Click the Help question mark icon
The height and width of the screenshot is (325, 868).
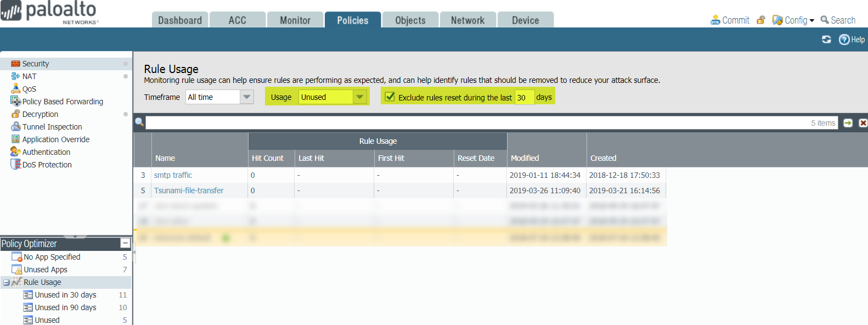(x=844, y=40)
